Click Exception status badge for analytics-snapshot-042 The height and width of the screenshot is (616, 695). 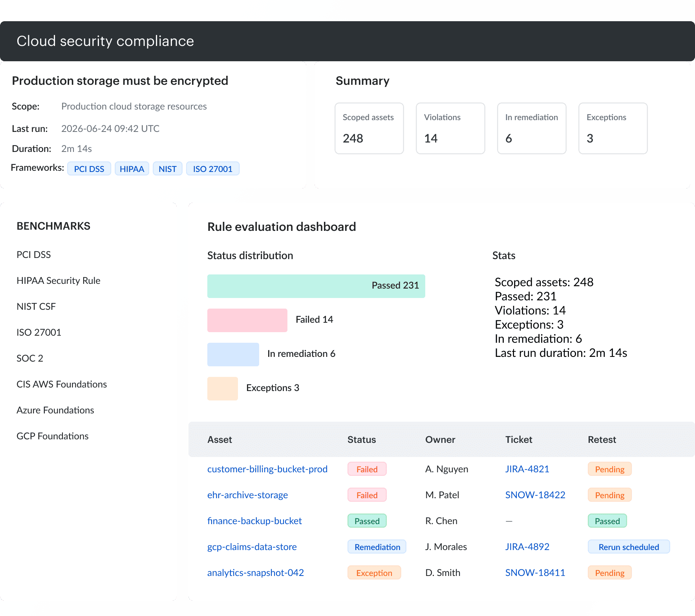[x=374, y=573]
